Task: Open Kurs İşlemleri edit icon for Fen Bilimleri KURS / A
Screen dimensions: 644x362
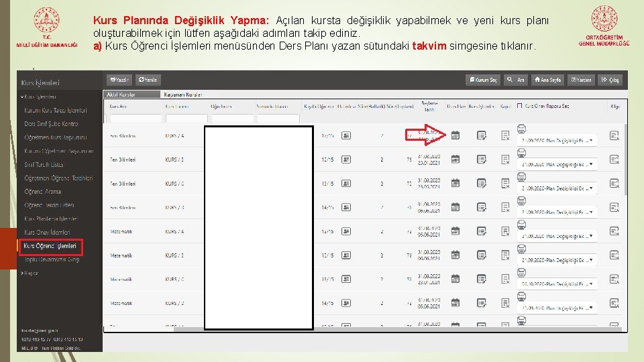Action: pyautogui.click(x=482, y=135)
